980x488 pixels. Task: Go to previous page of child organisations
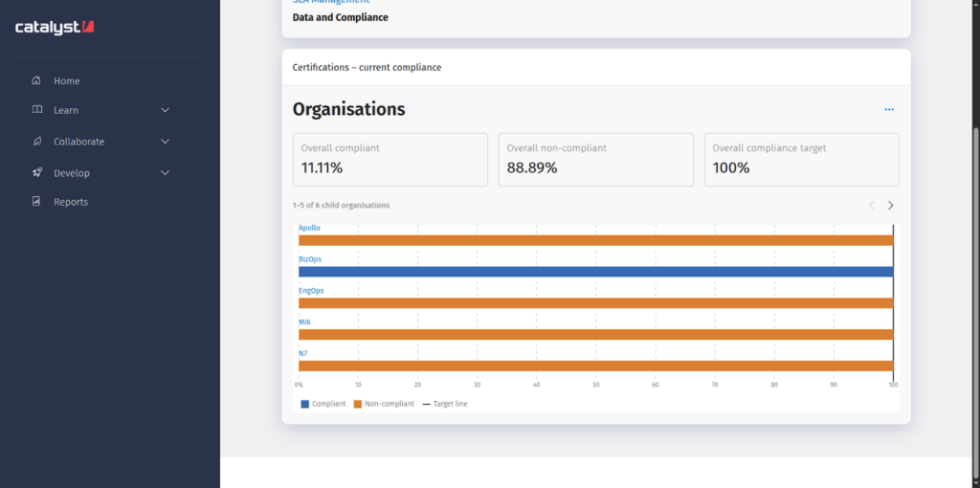point(871,206)
